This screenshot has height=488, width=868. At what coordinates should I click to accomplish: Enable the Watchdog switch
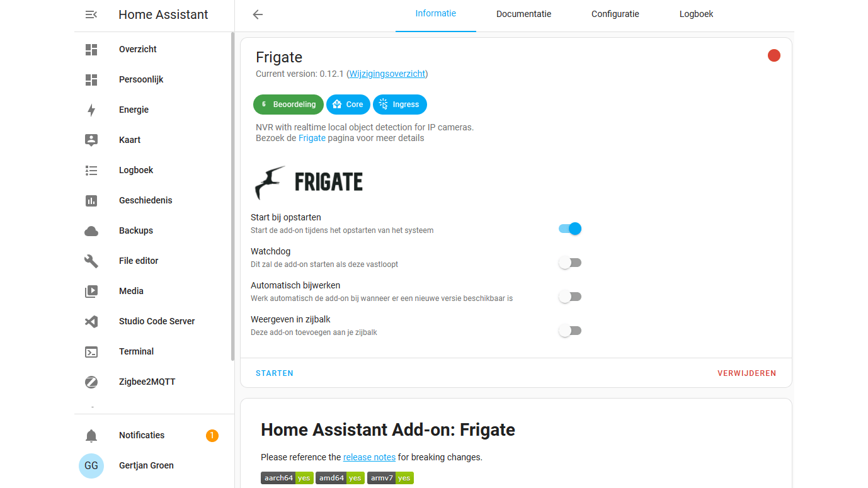click(x=570, y=263)
